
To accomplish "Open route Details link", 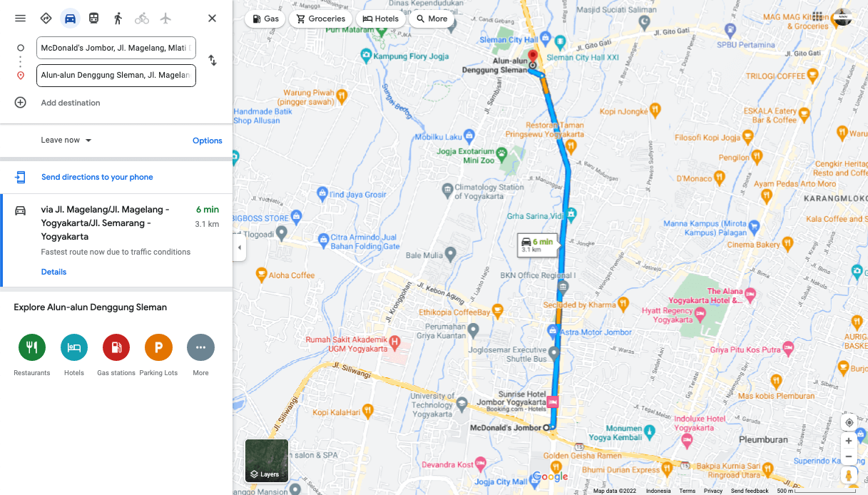I will (x=53, y=272).
